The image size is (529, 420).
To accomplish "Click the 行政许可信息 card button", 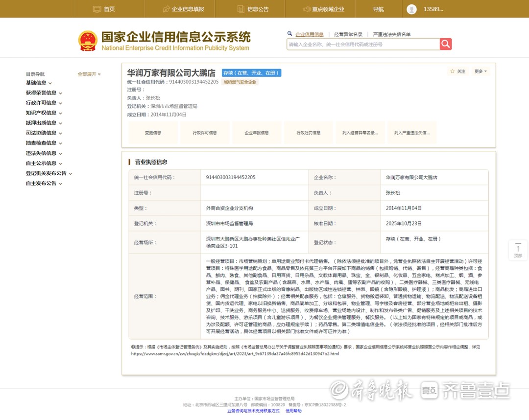I will click(x=205, y=133).
